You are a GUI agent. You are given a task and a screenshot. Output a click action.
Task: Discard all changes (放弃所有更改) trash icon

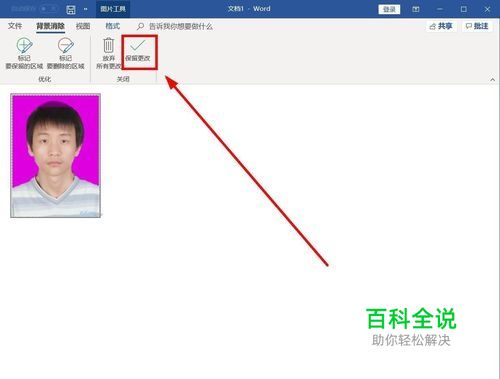(108, 54)
